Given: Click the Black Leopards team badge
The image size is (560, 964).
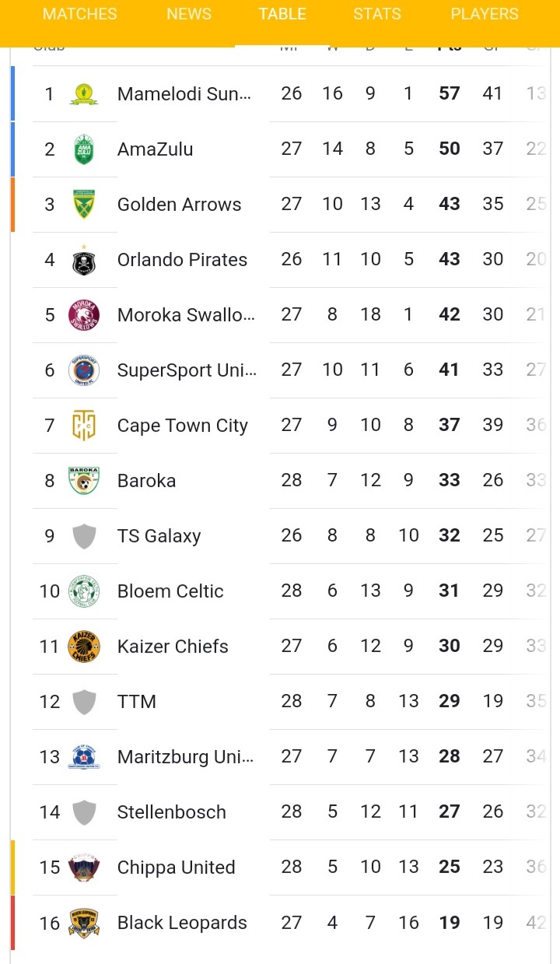Looking at the screenshot, I should pos(84,923).
